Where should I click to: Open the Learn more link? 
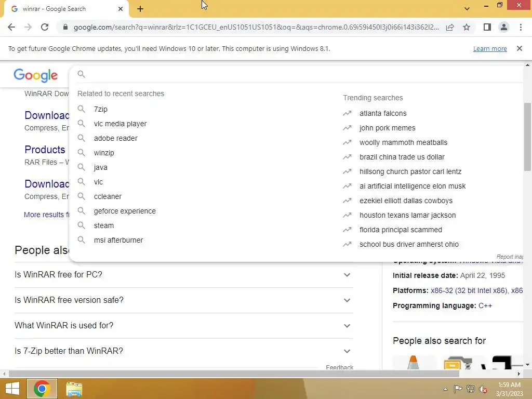coord(490,48)
